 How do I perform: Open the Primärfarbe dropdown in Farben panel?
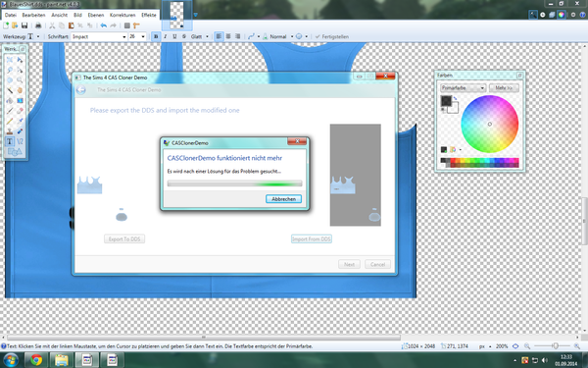(464, 88)
